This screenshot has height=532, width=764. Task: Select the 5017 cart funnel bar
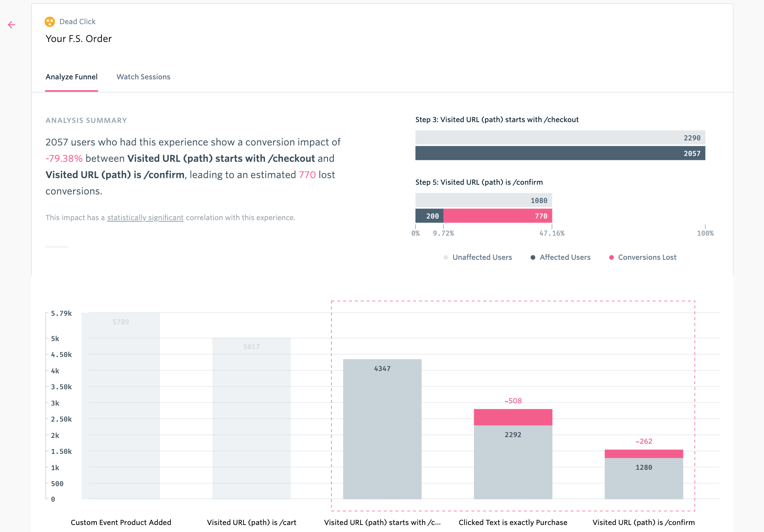click(x=251, y=418)
